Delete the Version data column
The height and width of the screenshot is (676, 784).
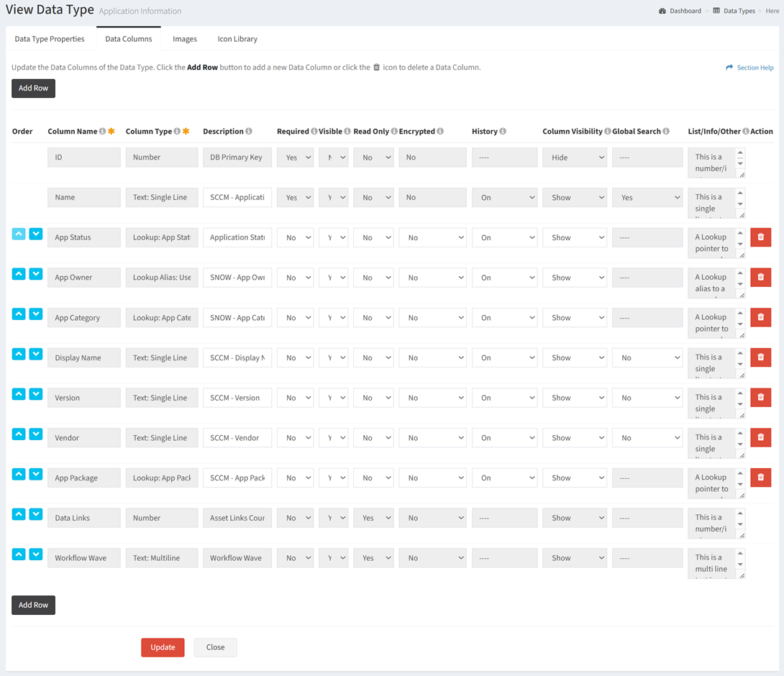pyautogui.click(x=760, y=397)
